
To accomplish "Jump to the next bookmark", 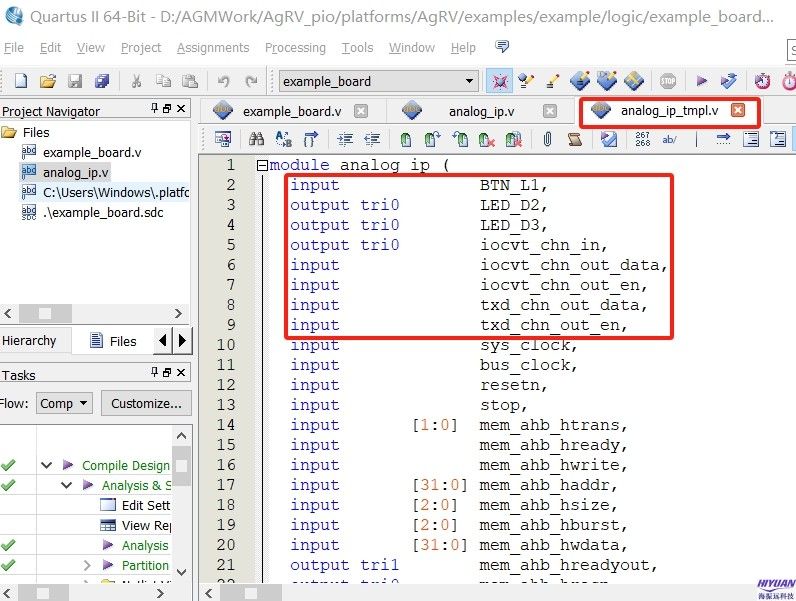I will [x=433, y=139].
